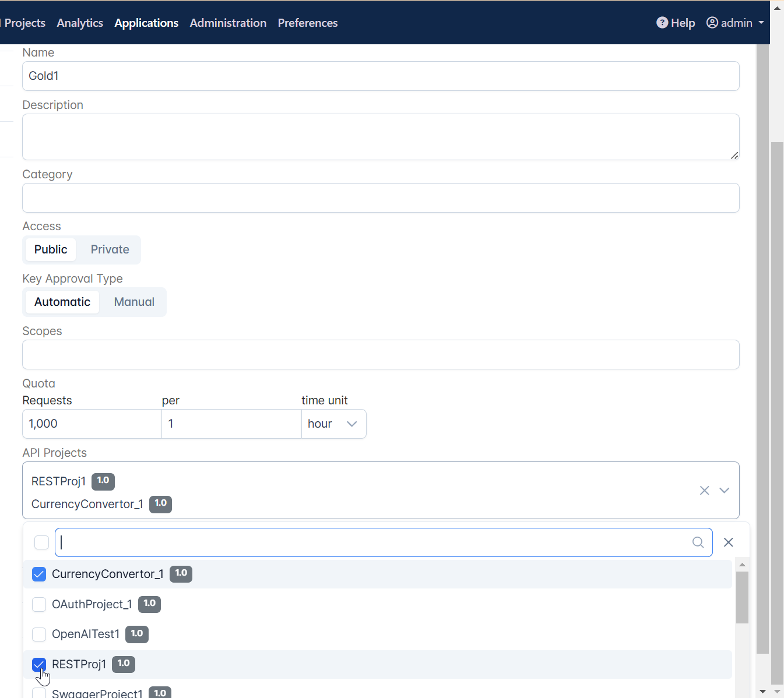Viewport: 784px width, 698px height.
Task: Open the admin user account menu
Action: (734, 23)
